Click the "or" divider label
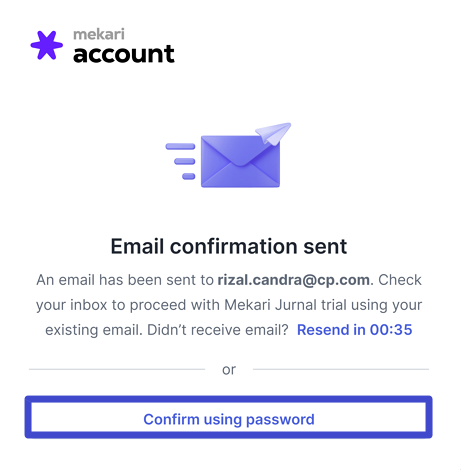 (229, 369)
